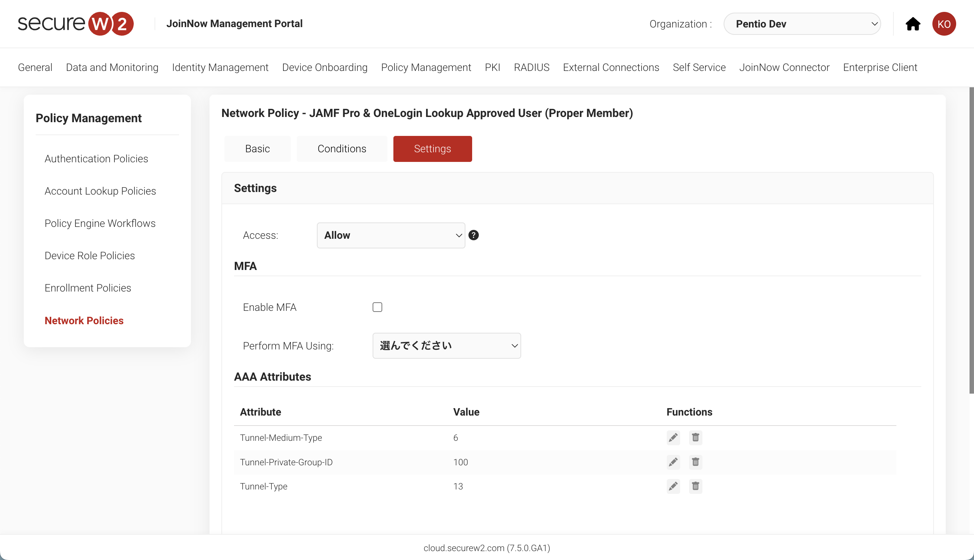
Task: Open the Enterprise Client menu
Action: coord(880,67)
